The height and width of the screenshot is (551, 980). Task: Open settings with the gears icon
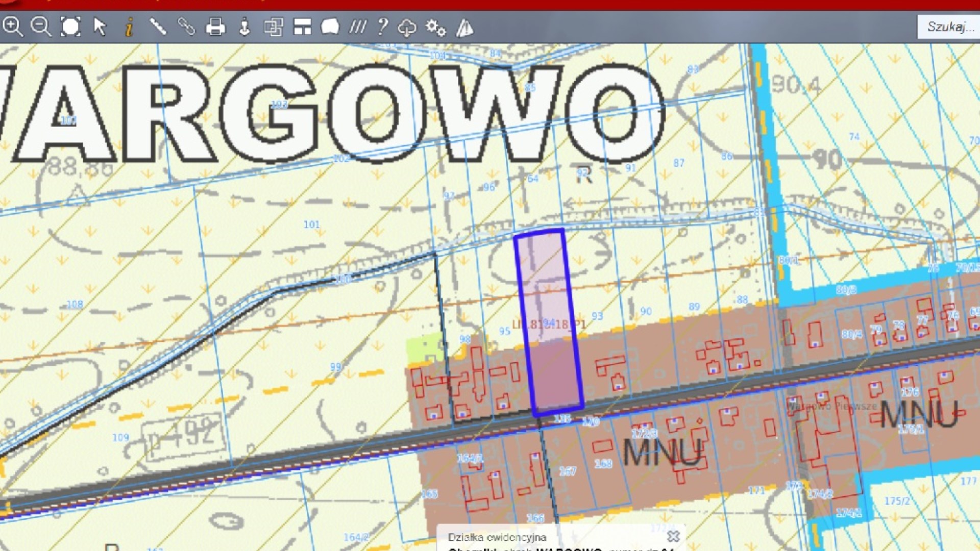pos(435,28)
